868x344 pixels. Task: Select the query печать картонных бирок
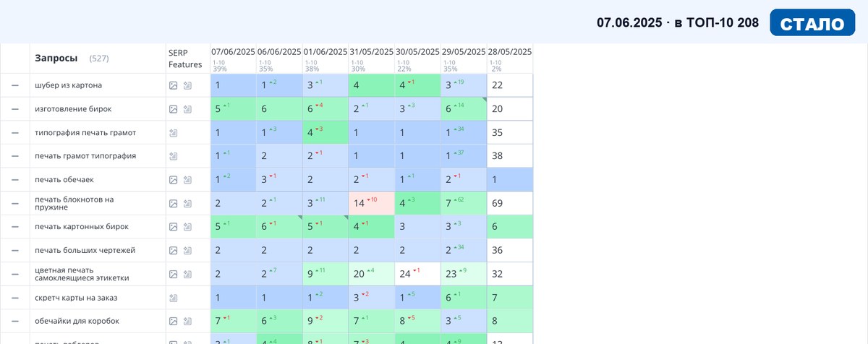click(82, 227)
